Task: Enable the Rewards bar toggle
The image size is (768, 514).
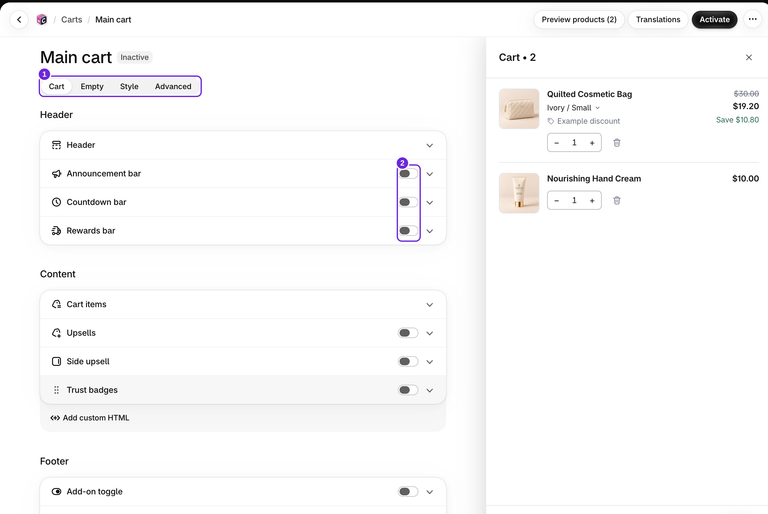Action: click(x=408, y=231)
